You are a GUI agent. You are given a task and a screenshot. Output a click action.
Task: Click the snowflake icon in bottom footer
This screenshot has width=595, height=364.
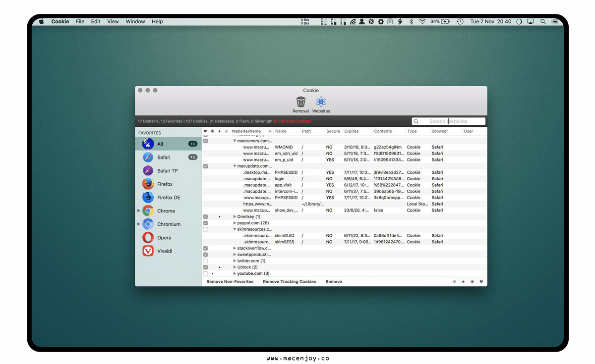click(x=454, y=282)
